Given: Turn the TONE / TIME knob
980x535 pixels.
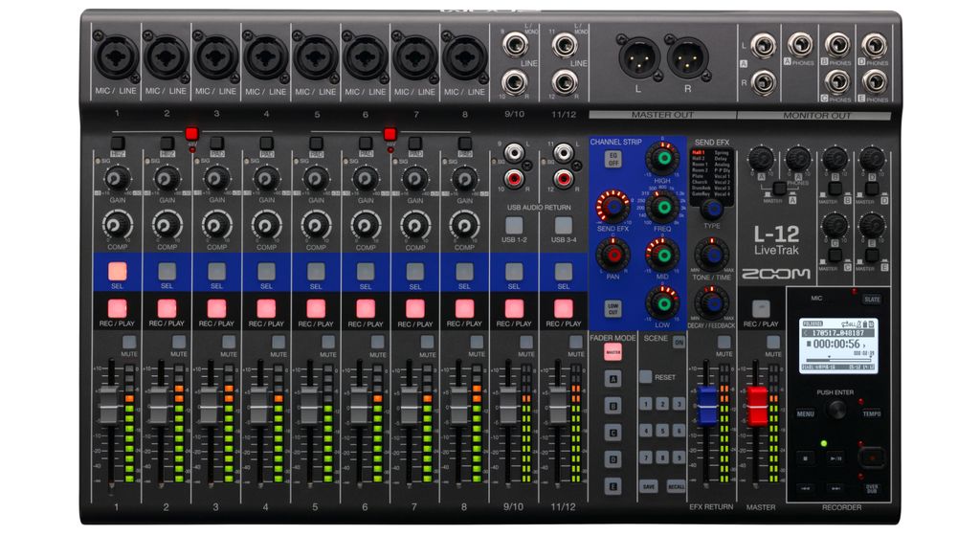Looking at the screenshot, I should (711, 256).
